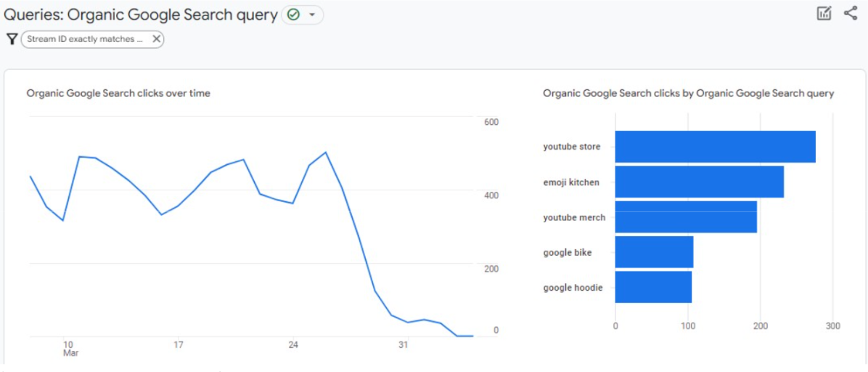This screenshot has height=372, width=868.
Task: Click the green checkmark status icon
Action: point(293,15)
